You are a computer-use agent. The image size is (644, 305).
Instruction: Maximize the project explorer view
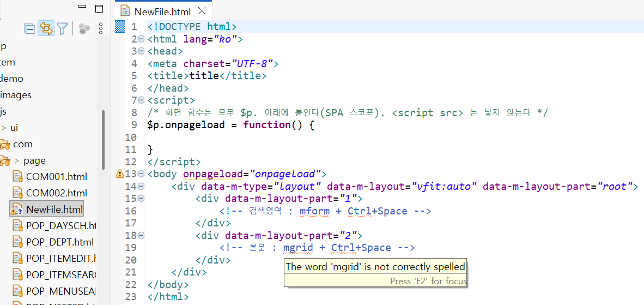[99, 8]
